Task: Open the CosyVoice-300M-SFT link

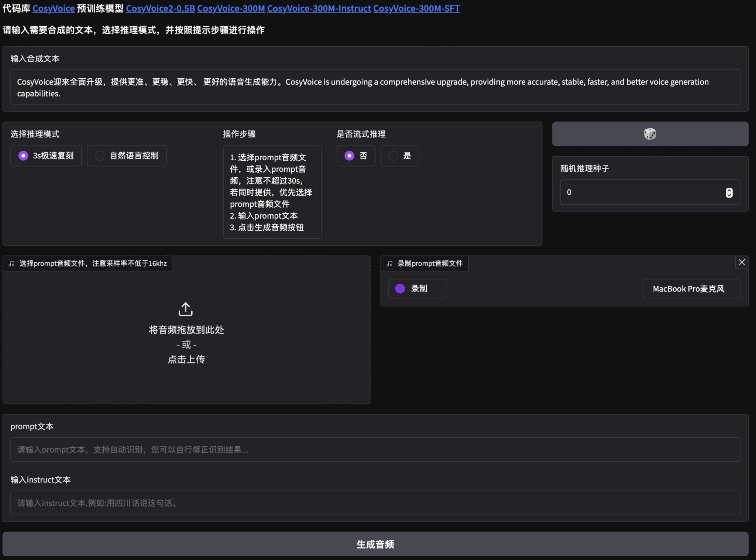Action: [x=416, y=8]
